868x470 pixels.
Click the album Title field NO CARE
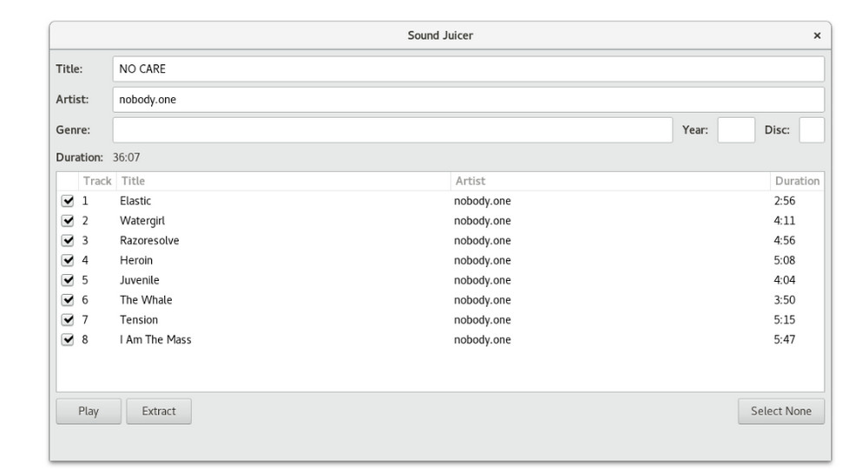pos(469,69)
